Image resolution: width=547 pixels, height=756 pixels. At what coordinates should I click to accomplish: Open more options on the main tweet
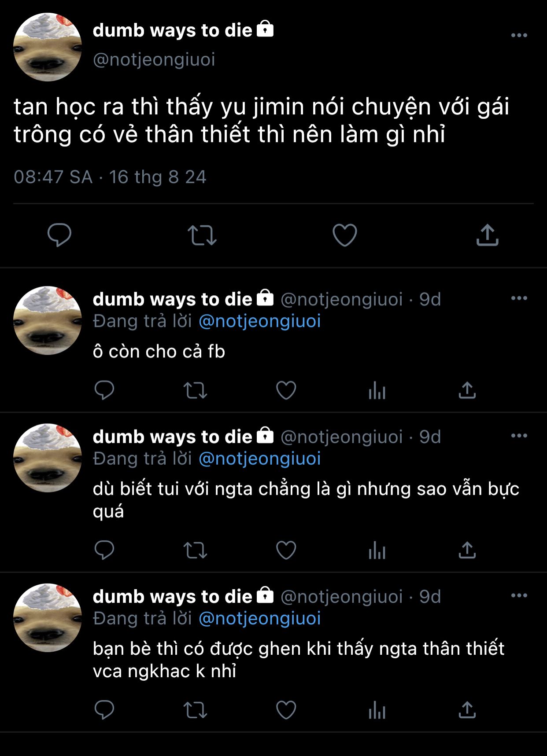coord(519,35)
